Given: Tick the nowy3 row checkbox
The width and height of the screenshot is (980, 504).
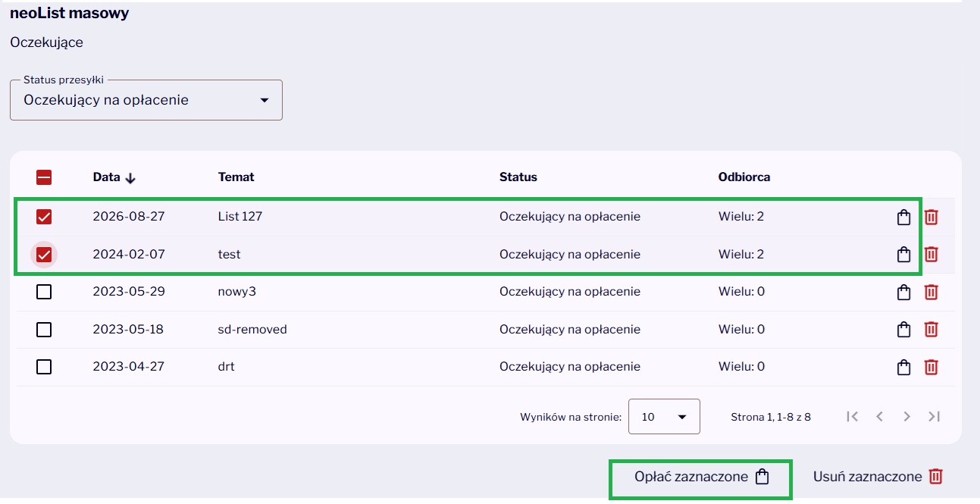Looking at the screenshot, I should coord(44,292).
